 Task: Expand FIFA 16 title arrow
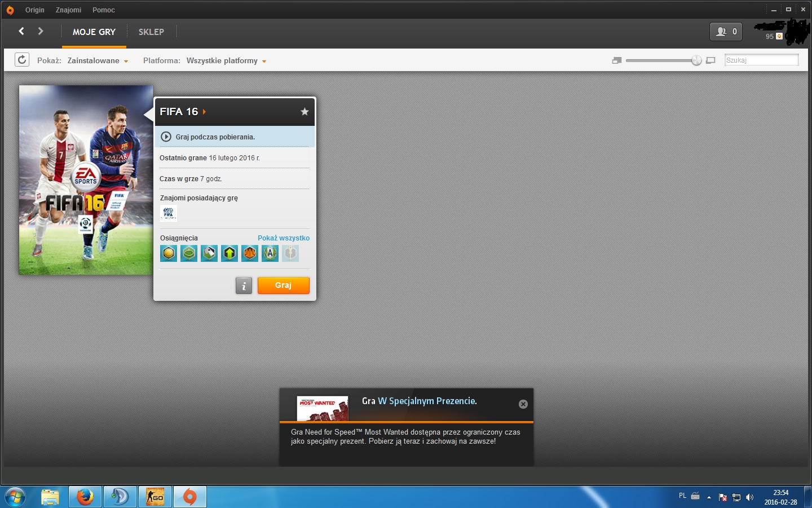[x=204, y=112]
